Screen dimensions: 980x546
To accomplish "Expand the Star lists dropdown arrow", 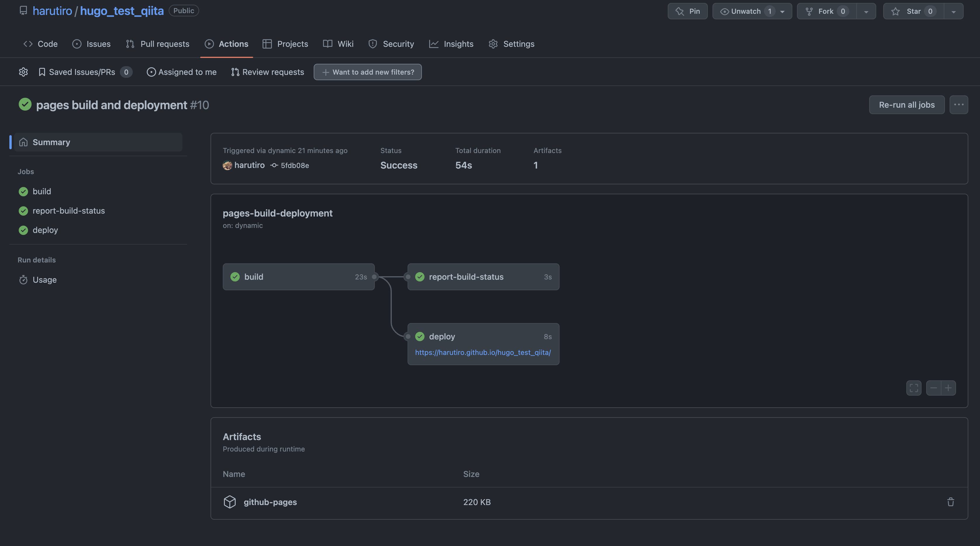I will [x=953, y=11].
